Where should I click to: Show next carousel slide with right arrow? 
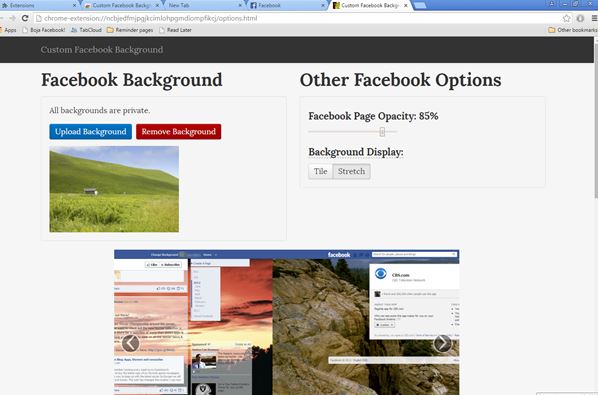[442, 343]
